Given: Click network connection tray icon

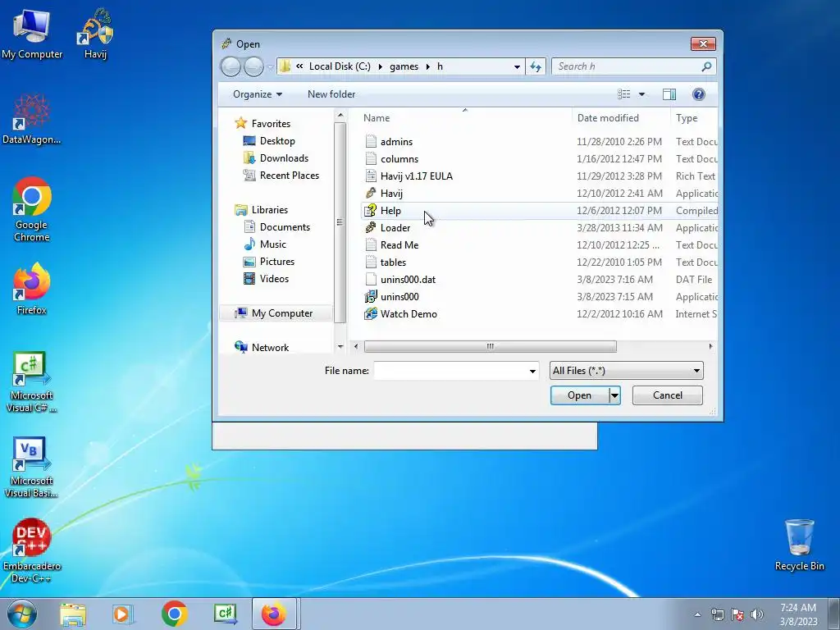Looking at the screenshot, I should click(717, 614).
